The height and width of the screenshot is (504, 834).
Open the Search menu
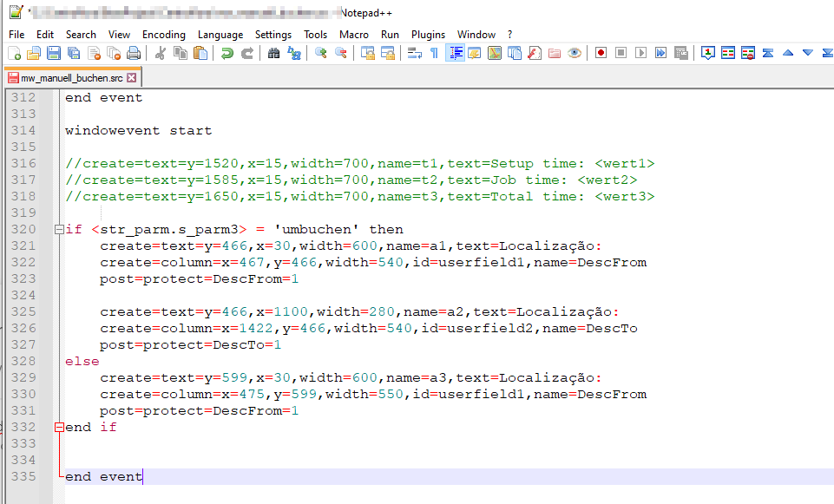(81, 35)
